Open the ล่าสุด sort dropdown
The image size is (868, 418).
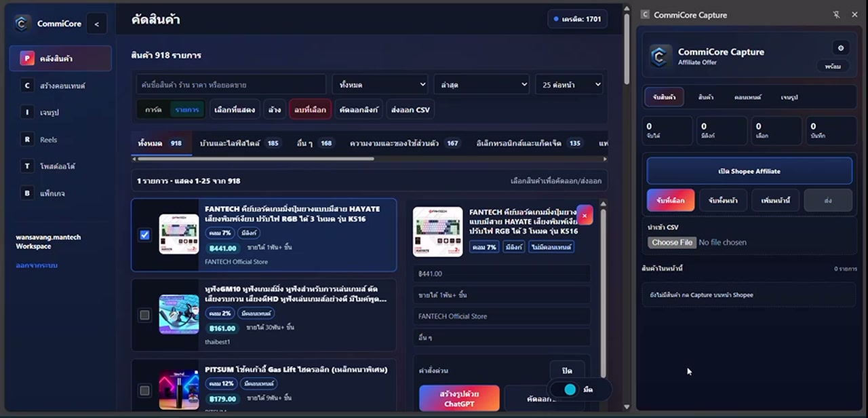[481, 84]
